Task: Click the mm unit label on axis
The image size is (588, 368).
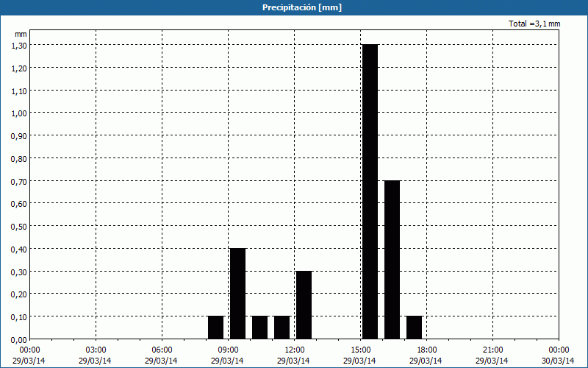Action: coord(21,34)
